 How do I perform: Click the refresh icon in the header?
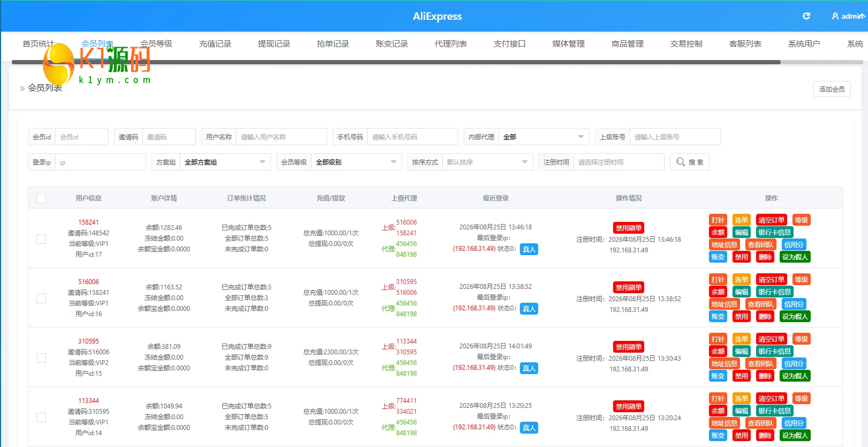click(806, 16)
